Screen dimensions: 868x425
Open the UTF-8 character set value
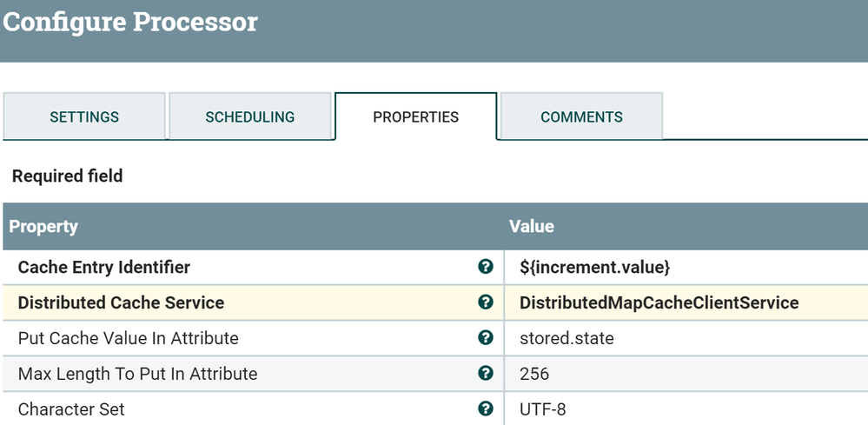coord(543,408)
